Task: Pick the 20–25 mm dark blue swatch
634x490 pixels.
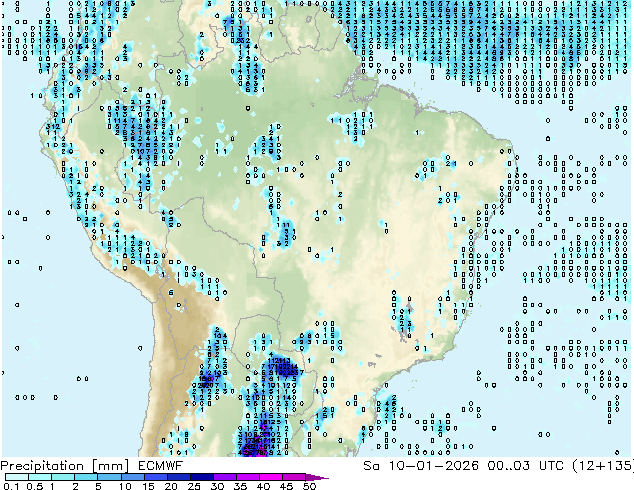Action: coord(178,477)
